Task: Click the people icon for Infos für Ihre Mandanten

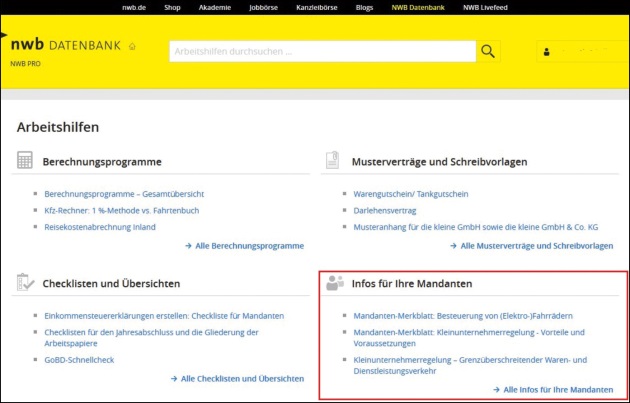Action: pos(334,283)
